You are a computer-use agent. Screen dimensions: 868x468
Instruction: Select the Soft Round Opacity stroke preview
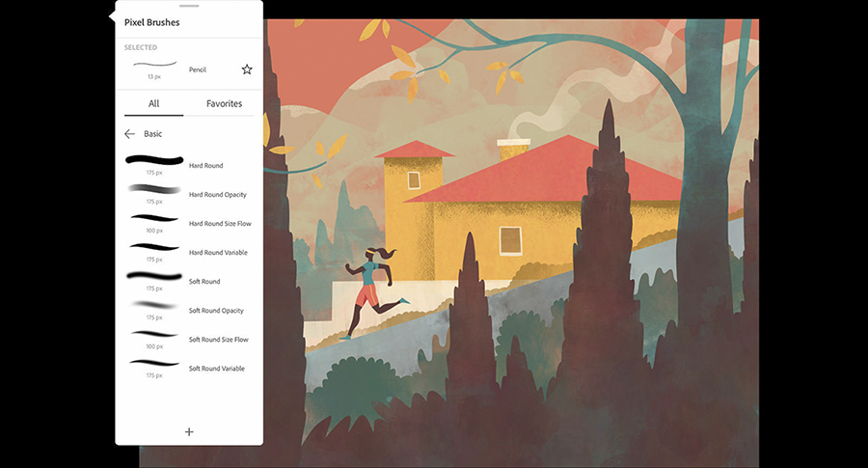154,305
